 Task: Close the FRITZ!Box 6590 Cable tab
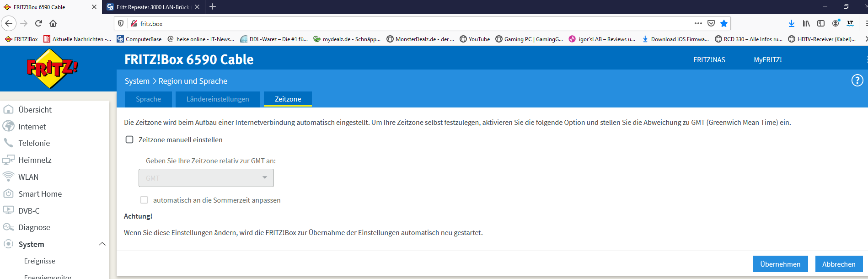[94, 7]
